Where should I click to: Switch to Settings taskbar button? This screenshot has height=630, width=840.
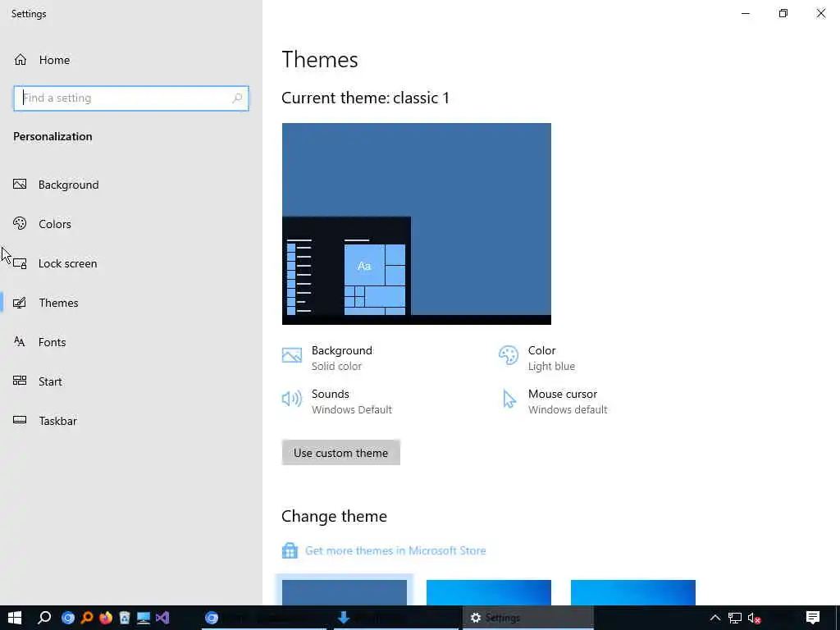click(528, 618)
